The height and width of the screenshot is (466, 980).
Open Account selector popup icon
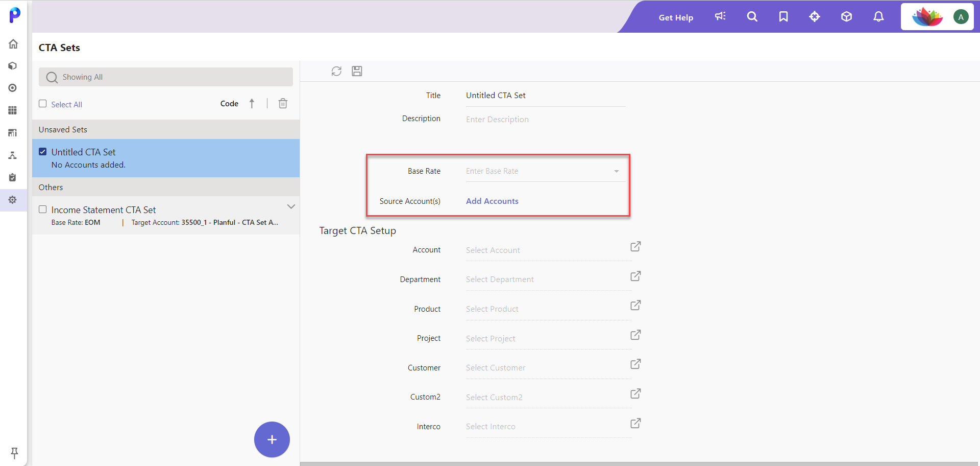(635, 246)
